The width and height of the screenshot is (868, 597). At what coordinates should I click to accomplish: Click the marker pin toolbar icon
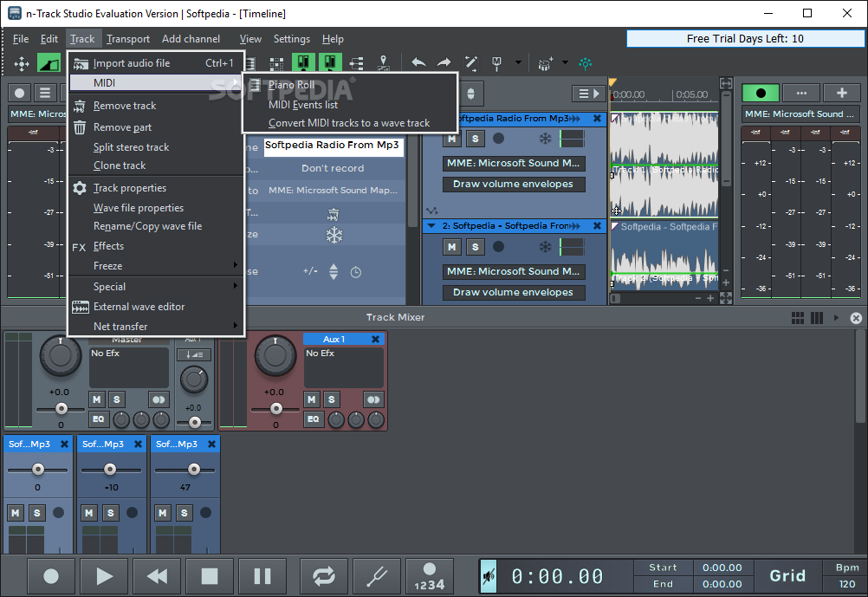pos(383,64)
